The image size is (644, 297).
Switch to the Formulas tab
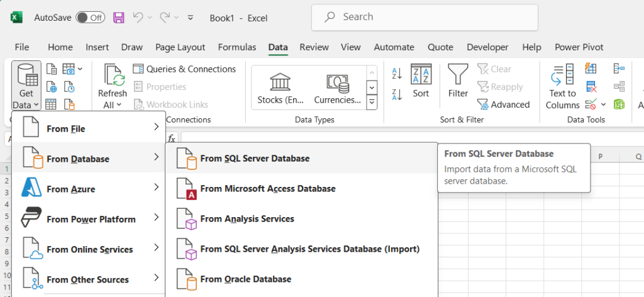(237, 47)
